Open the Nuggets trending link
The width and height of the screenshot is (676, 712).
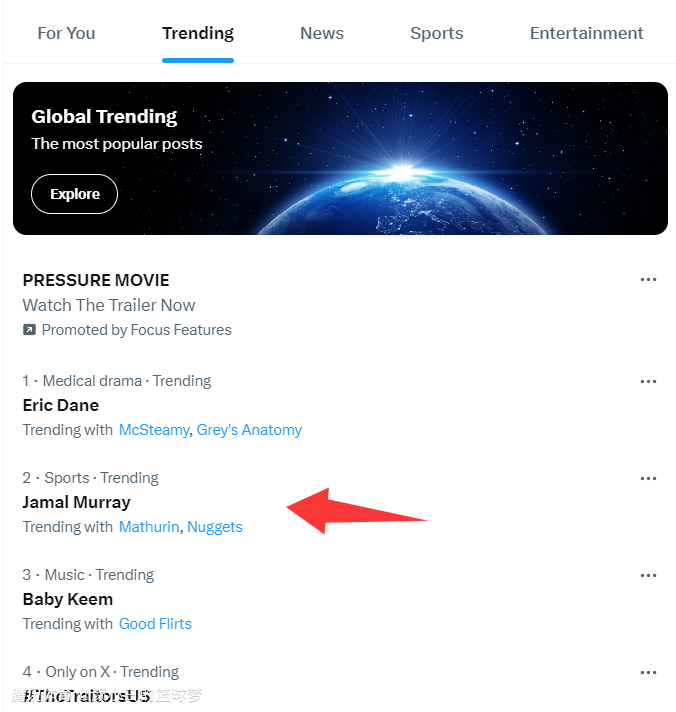tap(215, 527)
